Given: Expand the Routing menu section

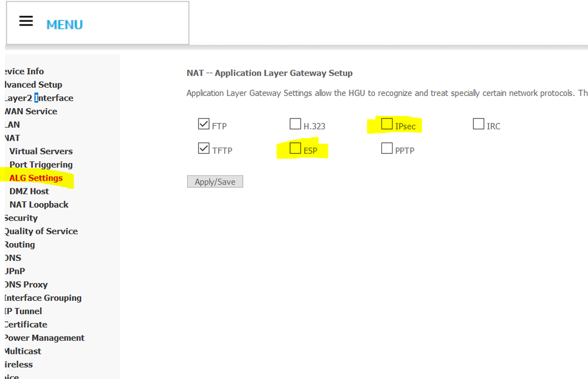Looking at the screenshot, I should (x=19, y=245).
